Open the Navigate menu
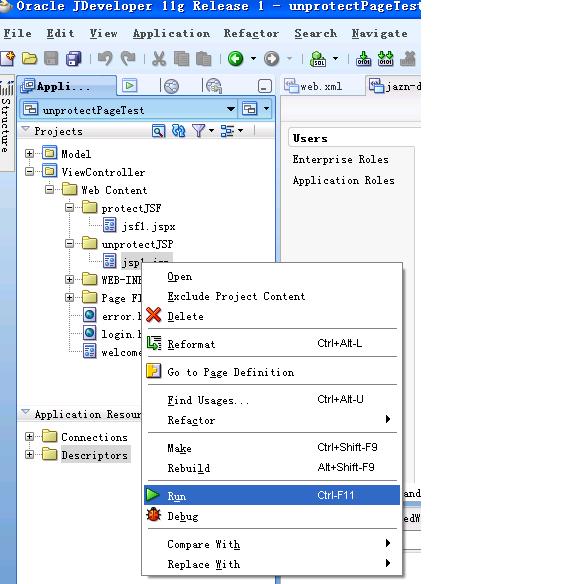This screenshot has width=587, height=584. (x=379, y=33)
